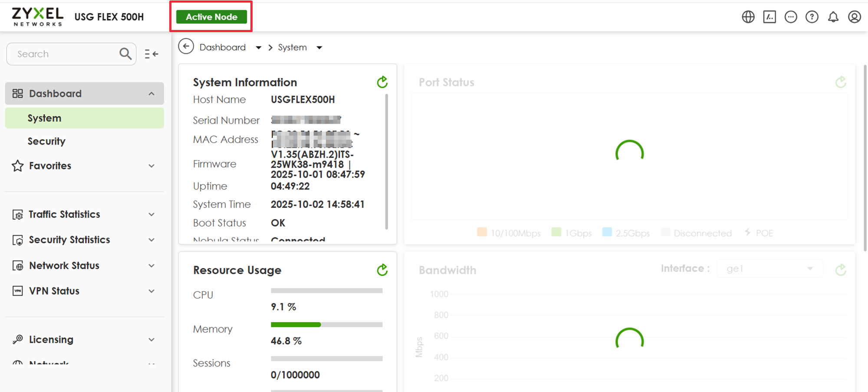Screen dimensions: 868x392
Task: Open the System breadcrumb dropdown arrow
Action: (x=319, y=47)
